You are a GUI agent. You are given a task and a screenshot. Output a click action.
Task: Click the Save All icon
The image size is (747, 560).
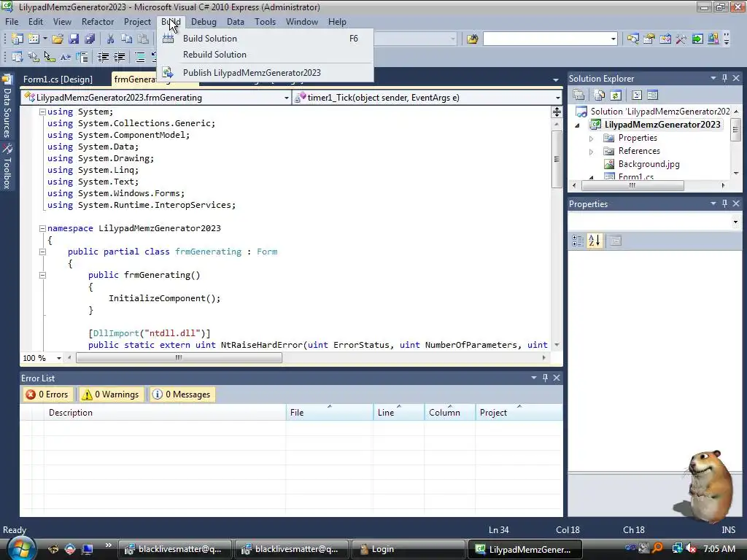(x=90, y=39)
